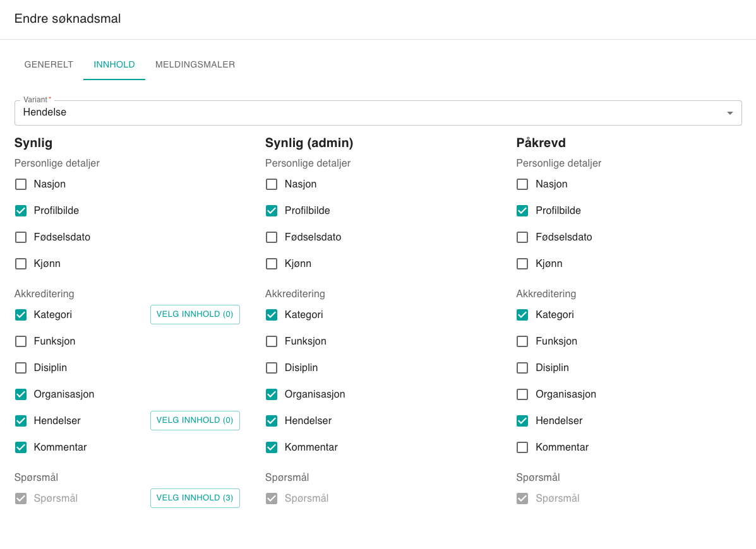The width and height of the screenshot is (756, 549).
Task: Make Nasjon required under Påkrevd
Action: click(x=522, y=184)
